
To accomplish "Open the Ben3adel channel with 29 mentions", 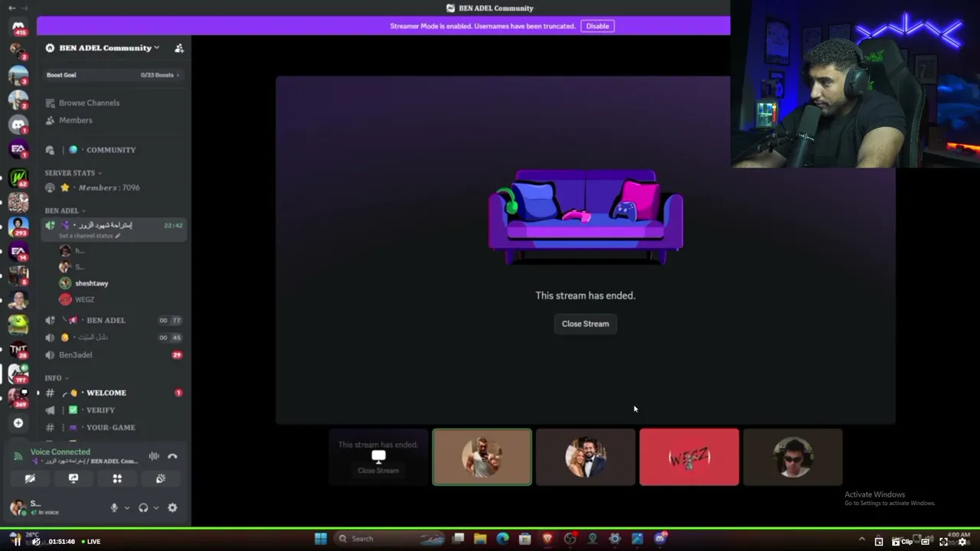I will click(113, 355).
